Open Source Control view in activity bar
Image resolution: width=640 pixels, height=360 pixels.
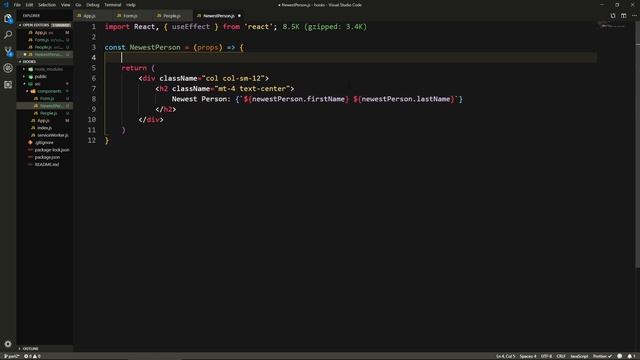pos(8,51)
